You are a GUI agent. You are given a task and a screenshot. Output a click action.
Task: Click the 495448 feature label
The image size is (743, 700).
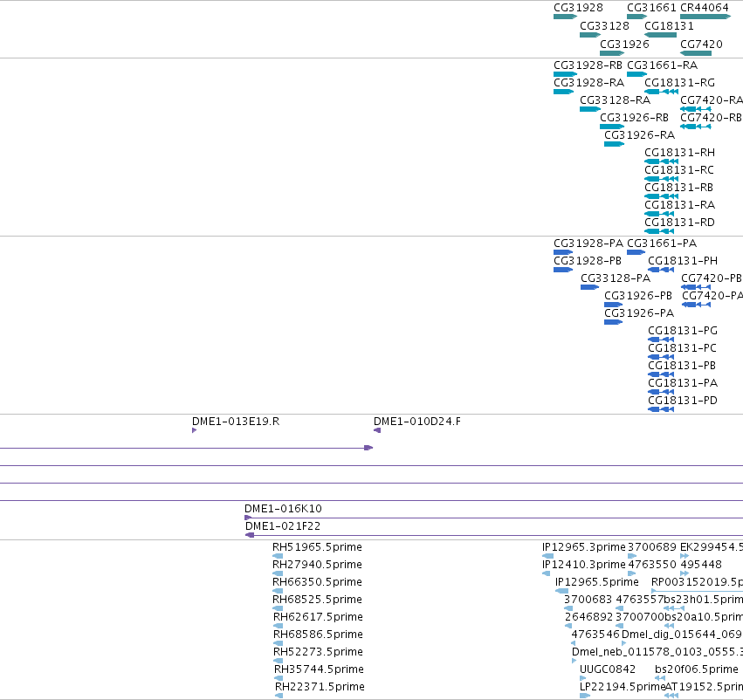click(701, 565)
